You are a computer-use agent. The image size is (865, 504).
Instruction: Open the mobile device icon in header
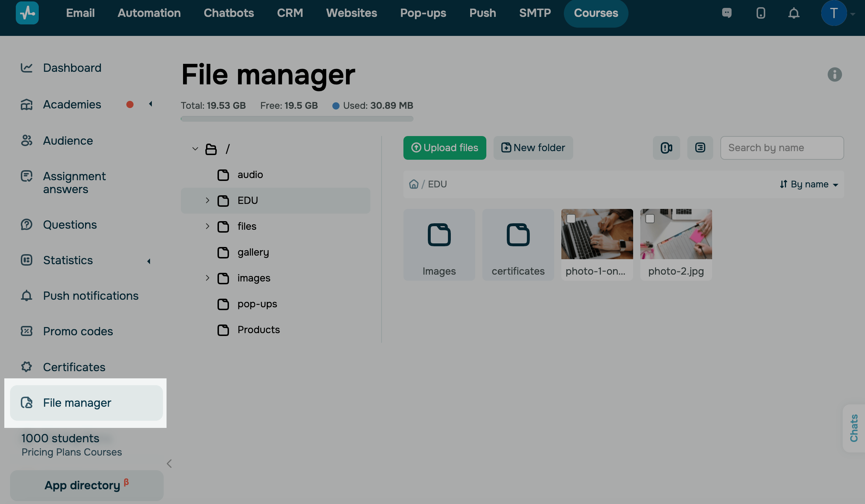pyautogui.click(x=761, y=13)
